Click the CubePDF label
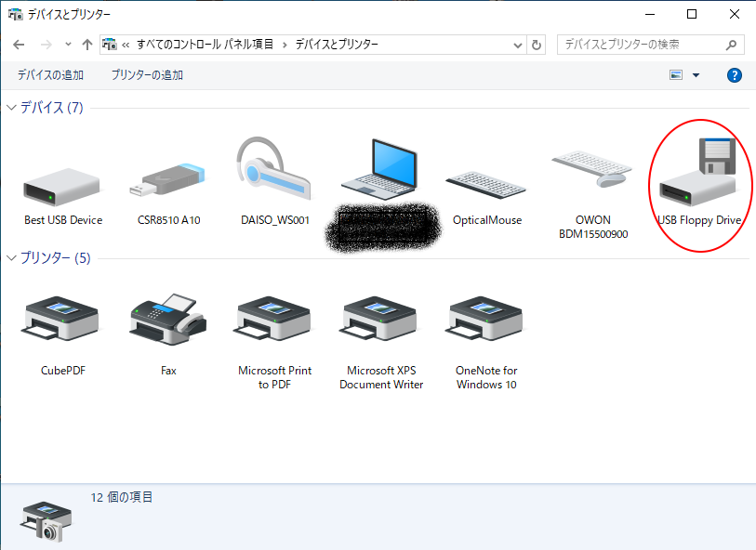The image size is (756, 550). (x=62, y=371)
